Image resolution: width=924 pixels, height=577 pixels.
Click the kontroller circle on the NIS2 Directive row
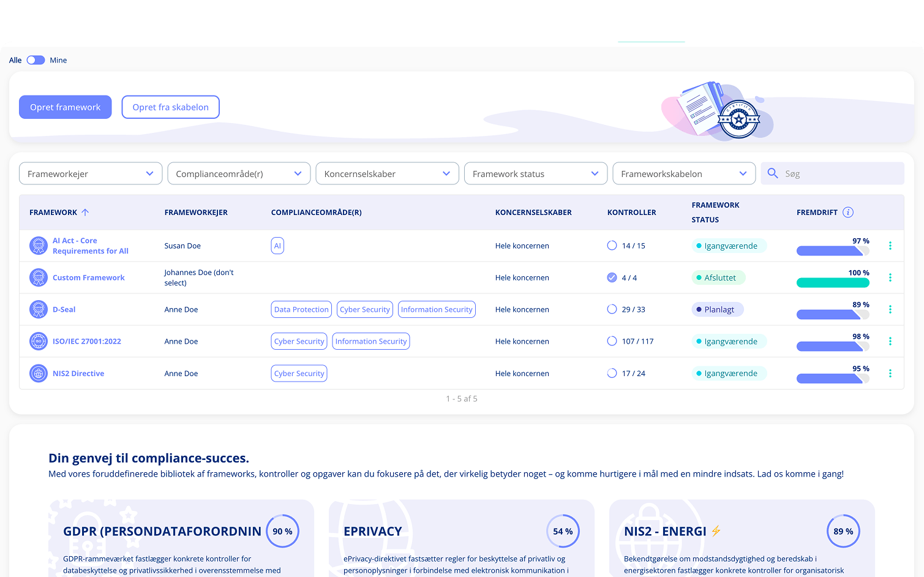[612, 373]
